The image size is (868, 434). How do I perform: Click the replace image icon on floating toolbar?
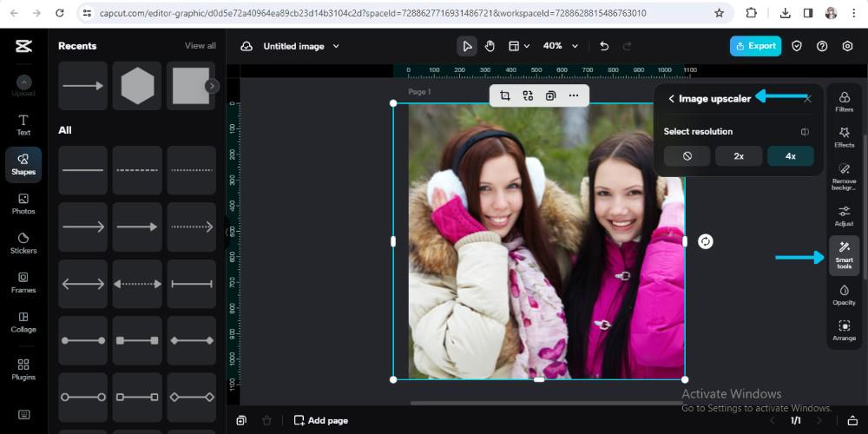click(x=528, y=95)
